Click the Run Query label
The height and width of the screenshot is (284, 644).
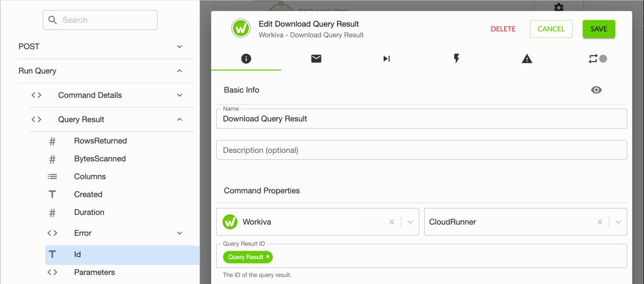click(37, 71)
